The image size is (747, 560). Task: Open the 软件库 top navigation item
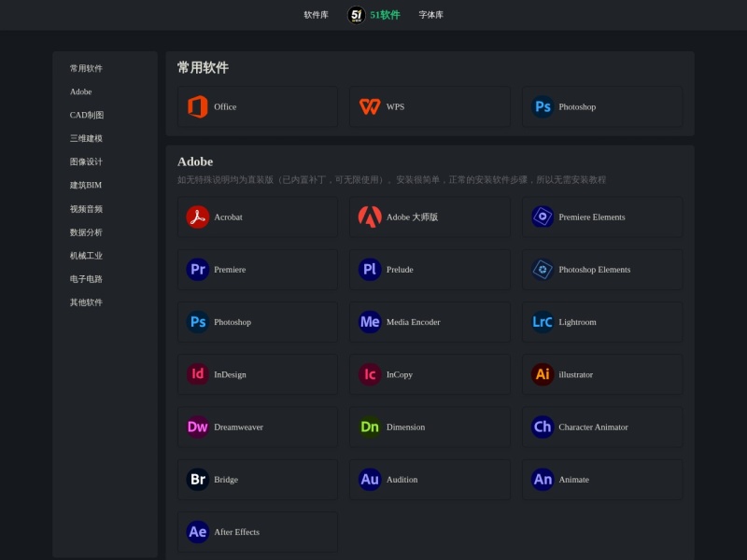[x=317, y=15]
